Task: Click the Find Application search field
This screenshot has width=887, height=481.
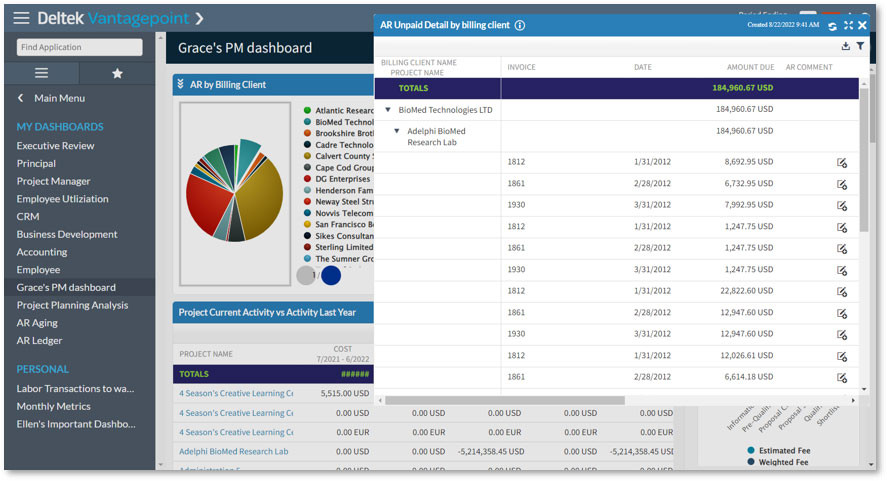Action: click(x=79, y=47)
